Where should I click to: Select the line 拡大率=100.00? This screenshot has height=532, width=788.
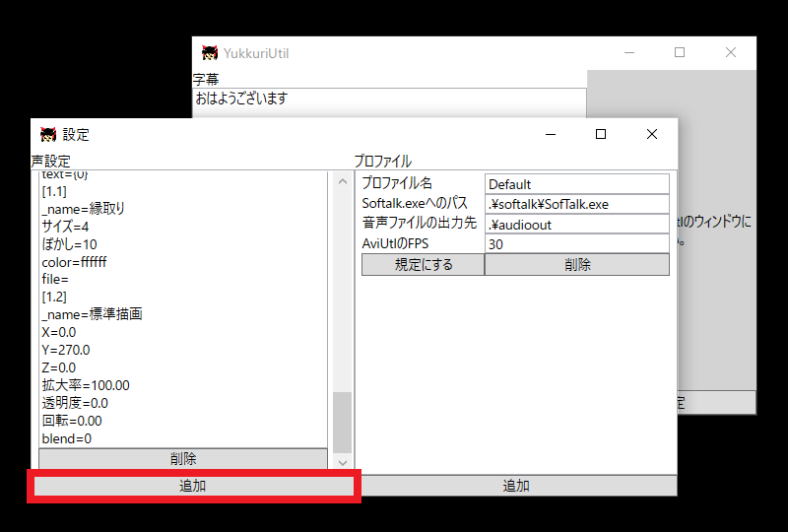[x=86, y=385]
